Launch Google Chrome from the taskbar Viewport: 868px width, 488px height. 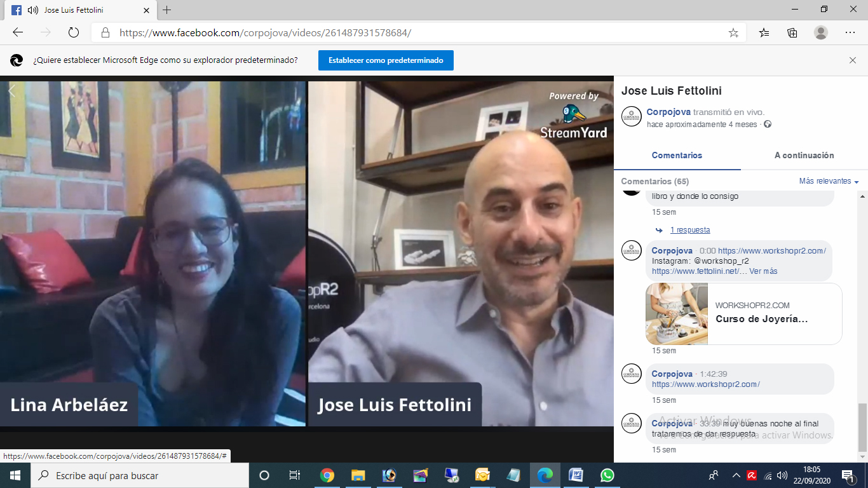327,475
